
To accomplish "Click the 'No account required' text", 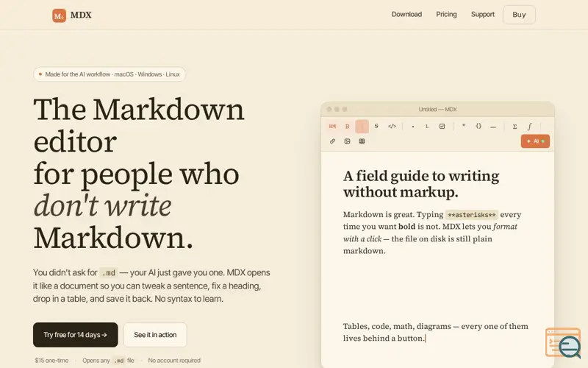I will coord(174,360).
